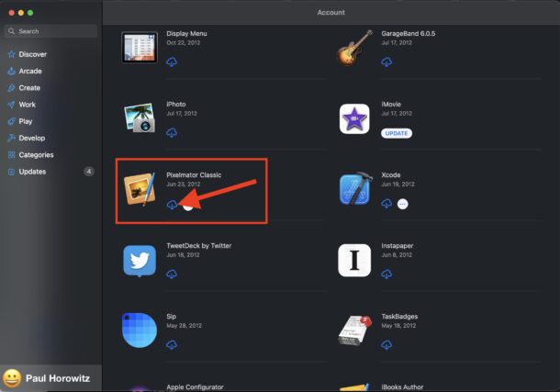Image resolution: width=560 pixels, height=392 pixels.
Task: Download TweetDeck by Twitter cloud icon
Action: [172, 274]
